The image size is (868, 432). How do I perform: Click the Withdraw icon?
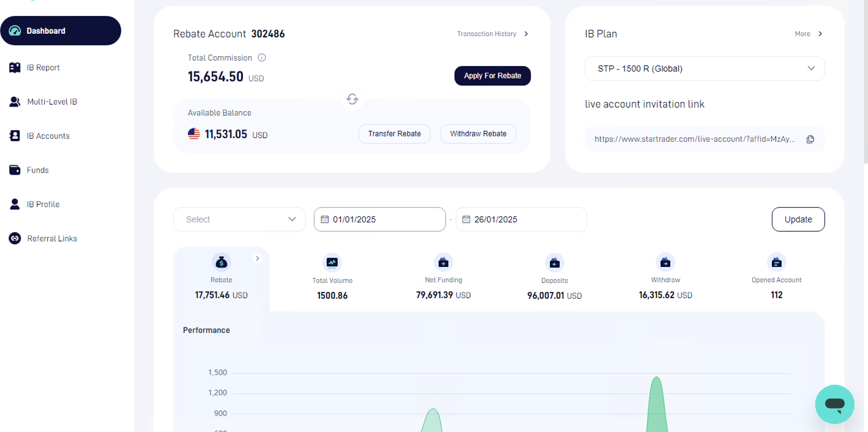click(x=665, y=262)
